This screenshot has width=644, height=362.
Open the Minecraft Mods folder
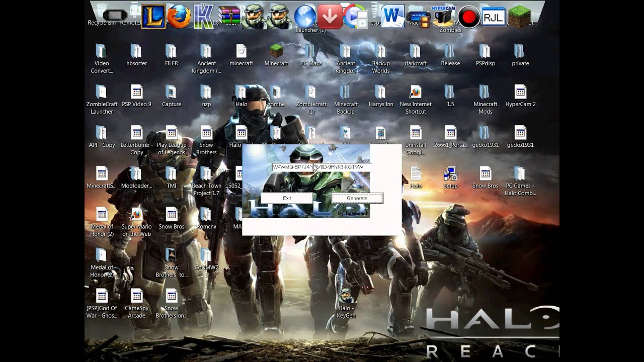tap(486, 100)
